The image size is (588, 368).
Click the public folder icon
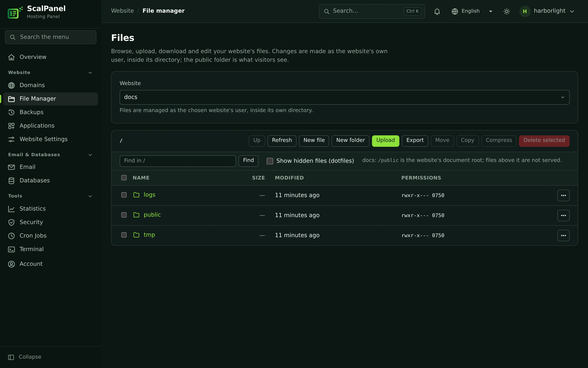[x=136, y=215]
